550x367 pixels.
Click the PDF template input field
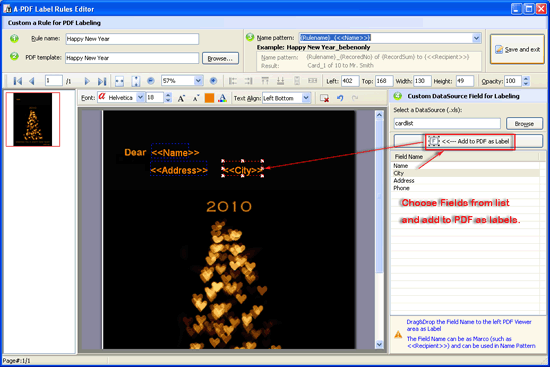(x=132, y=58)
